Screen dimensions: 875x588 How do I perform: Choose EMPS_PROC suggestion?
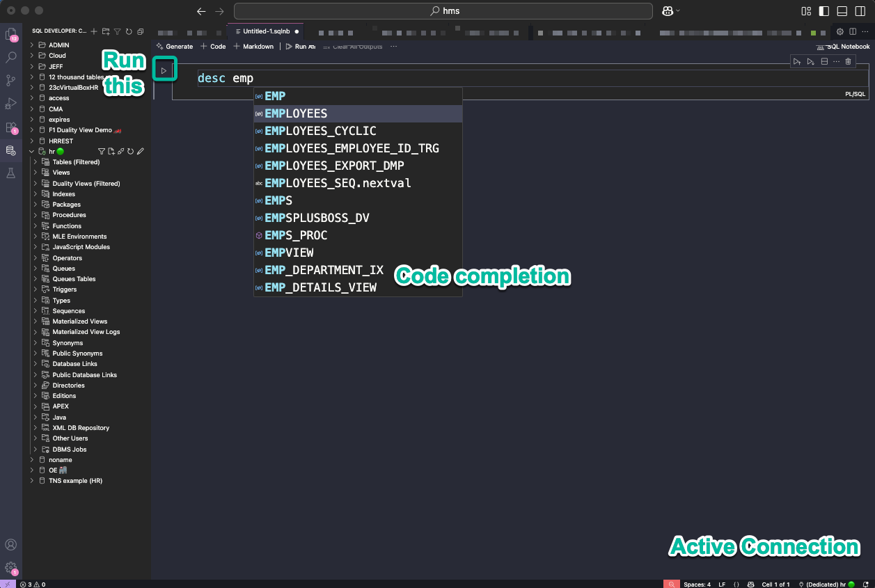pyautogui.click(x=358, y=235)
